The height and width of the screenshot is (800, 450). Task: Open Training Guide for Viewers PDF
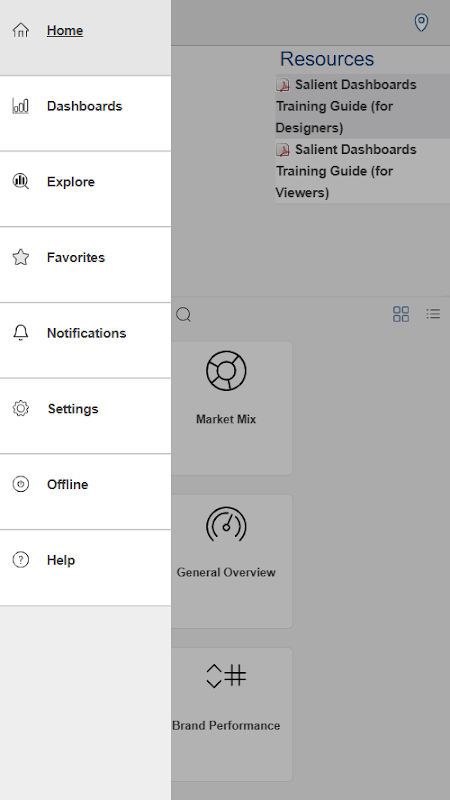click(x=363, y=171)
